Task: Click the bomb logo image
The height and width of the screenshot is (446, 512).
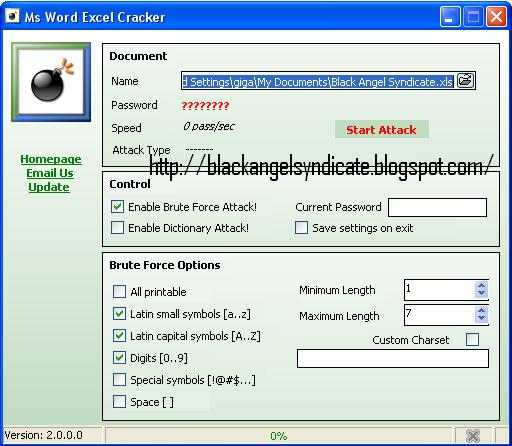Action: [x=51, y=82]
